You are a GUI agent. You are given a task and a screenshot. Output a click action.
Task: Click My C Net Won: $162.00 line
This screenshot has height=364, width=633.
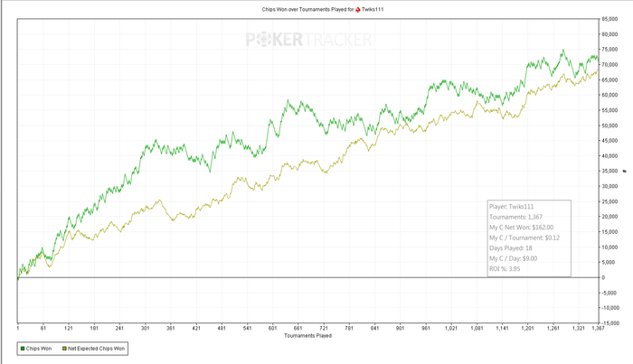click(x=522, y=228)
